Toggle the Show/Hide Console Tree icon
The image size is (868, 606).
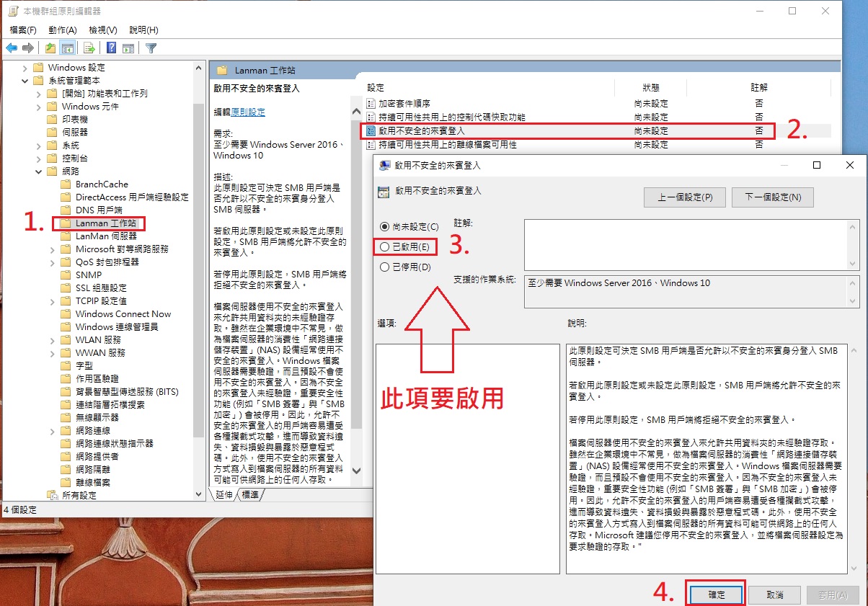[67, 48]
